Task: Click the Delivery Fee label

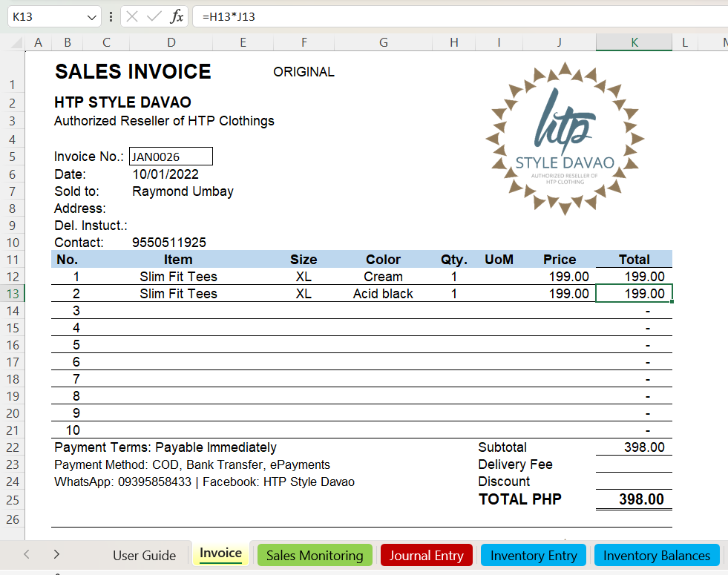Action: 515,464
